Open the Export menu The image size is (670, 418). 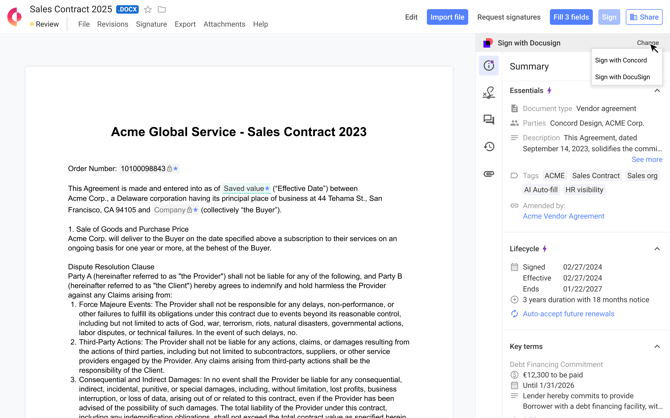click(185, 24)
